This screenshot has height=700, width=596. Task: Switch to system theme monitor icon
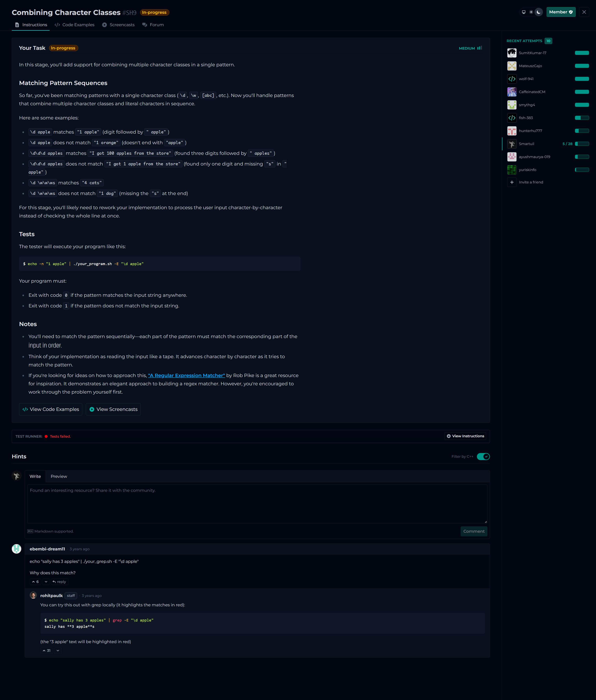(524, 12)
